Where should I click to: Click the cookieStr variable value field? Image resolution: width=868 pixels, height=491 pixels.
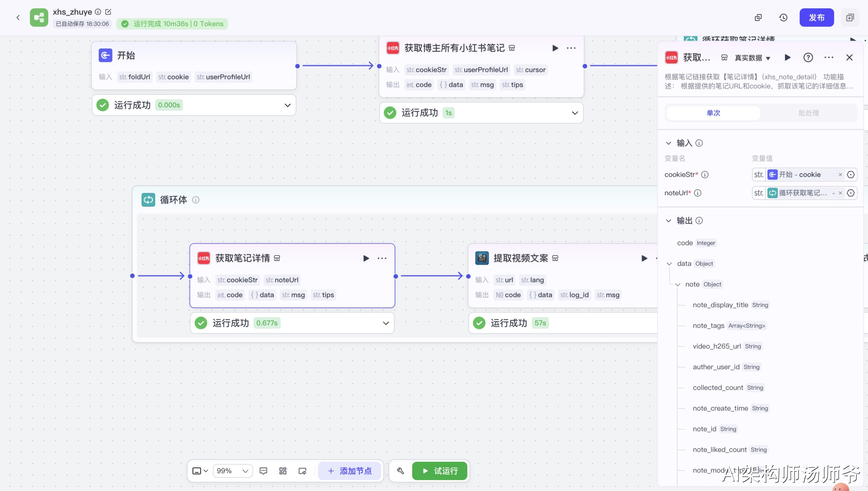[x=800, y=174]
